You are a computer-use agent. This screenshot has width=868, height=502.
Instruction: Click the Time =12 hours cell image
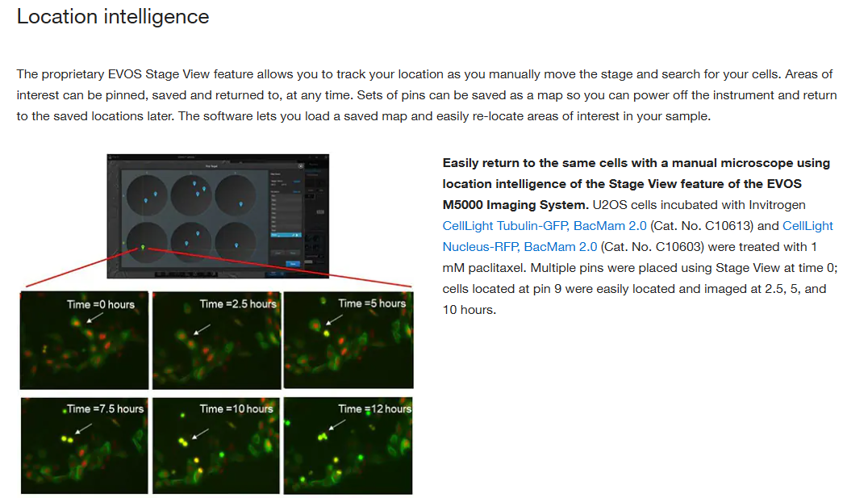(348, 446)
